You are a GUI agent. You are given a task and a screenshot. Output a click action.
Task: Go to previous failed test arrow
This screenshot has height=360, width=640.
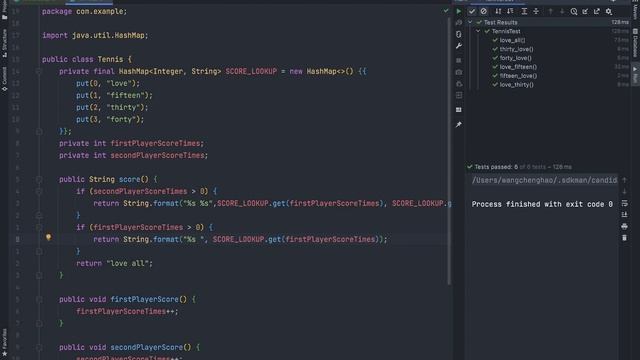pos(550,11)
